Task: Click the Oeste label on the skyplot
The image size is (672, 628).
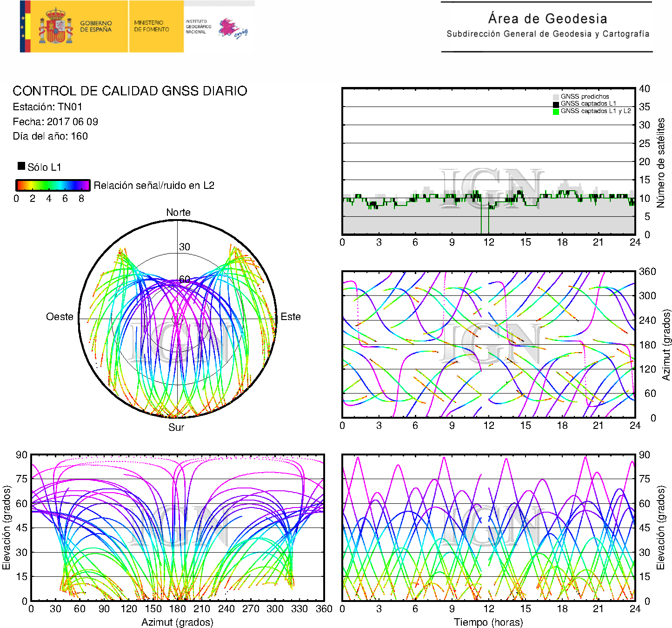Action: [x=60, y=317]
